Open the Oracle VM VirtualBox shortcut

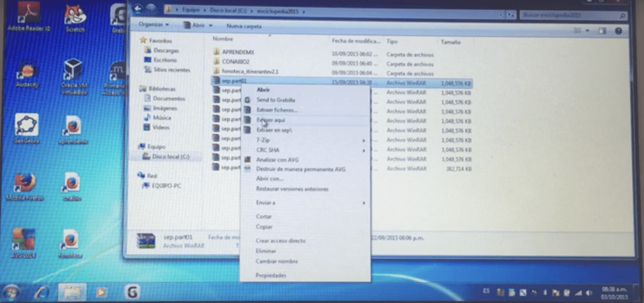74,77
